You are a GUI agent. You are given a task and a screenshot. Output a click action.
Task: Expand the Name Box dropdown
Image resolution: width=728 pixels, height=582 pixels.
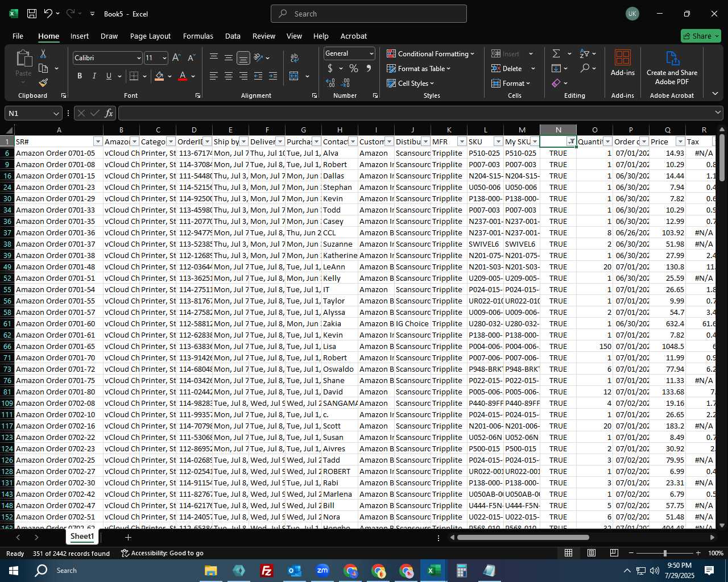(56, 113)
